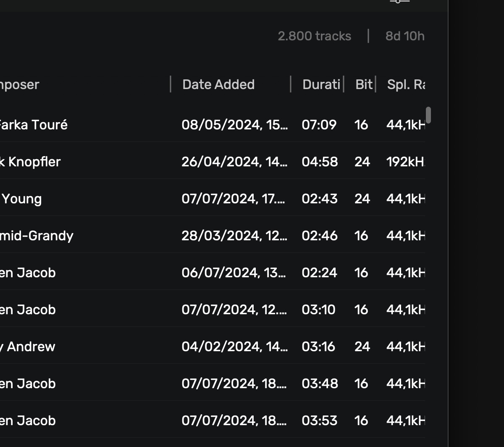This screenshot has width=504, height=447.
Task: Open the filter sliders icon at top
Action: 399,2
